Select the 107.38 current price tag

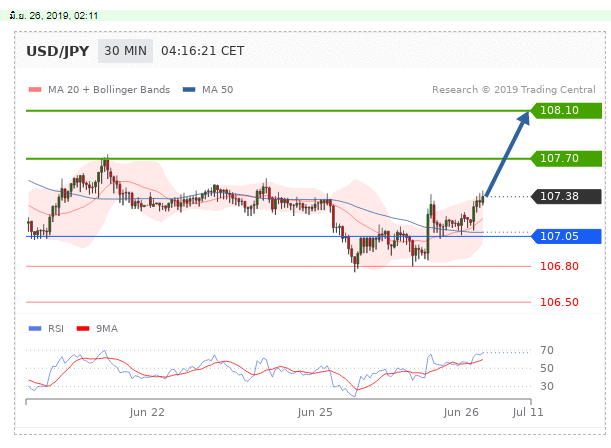tap(566, 196)
